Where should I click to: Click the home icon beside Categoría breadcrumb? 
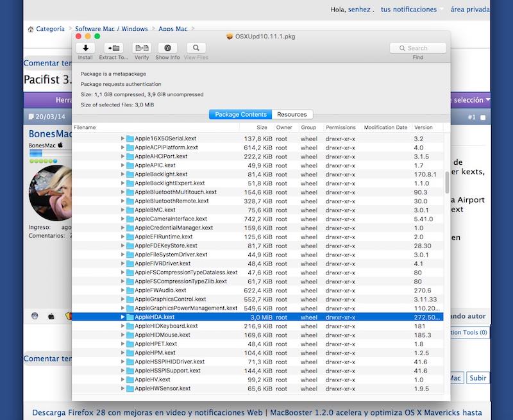tap(31, 29)
